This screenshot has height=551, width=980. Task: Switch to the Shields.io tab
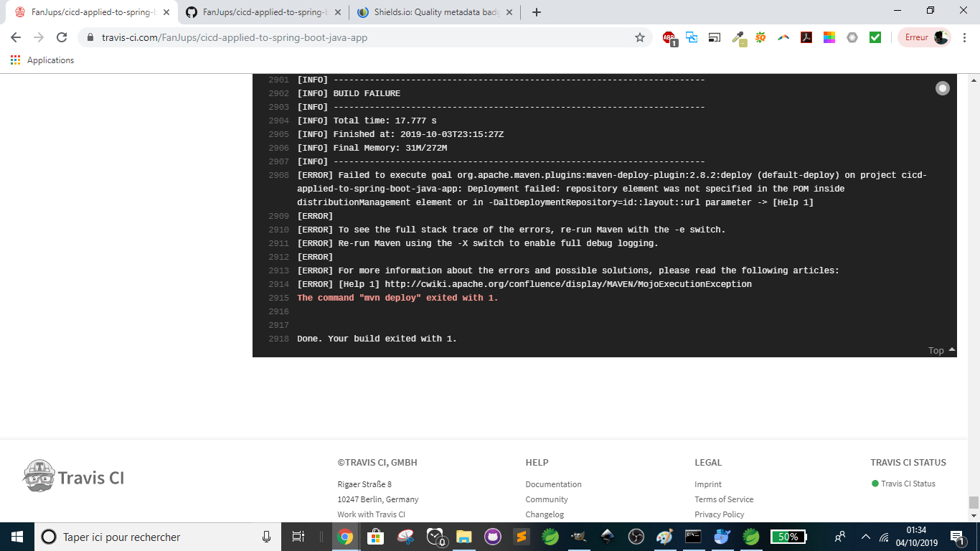tap(435, 12)
